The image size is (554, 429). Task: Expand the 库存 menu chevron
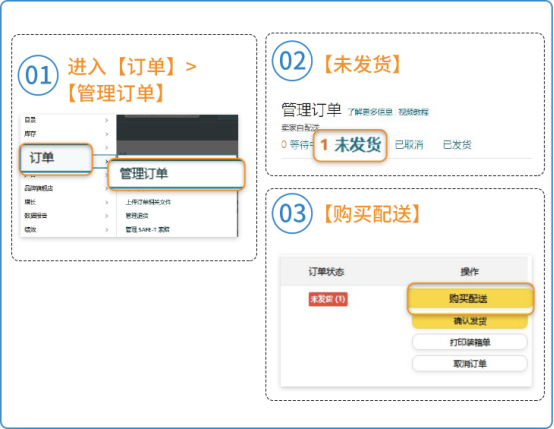click(106, 134)
